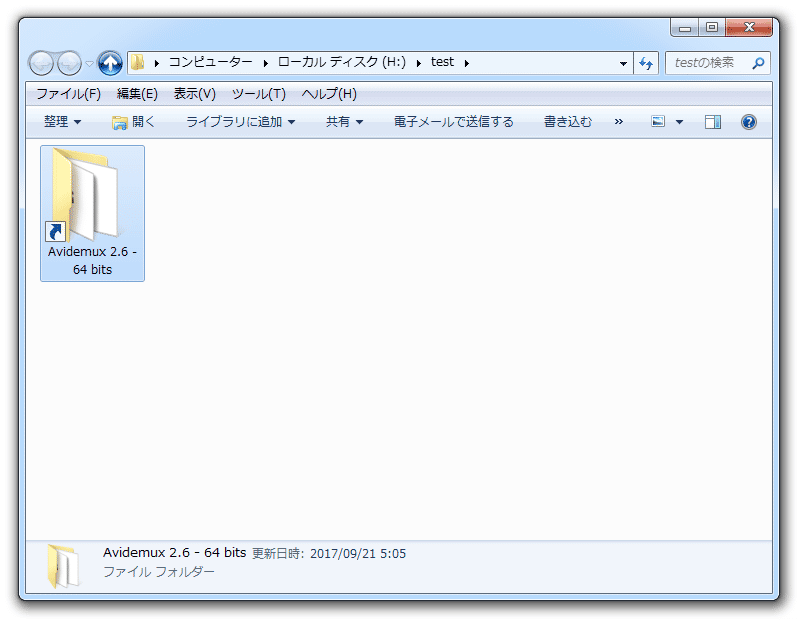Viewport: 801px width, 622px height.
Task: Toggle the preview pane
Action: (x=713, y=122)
